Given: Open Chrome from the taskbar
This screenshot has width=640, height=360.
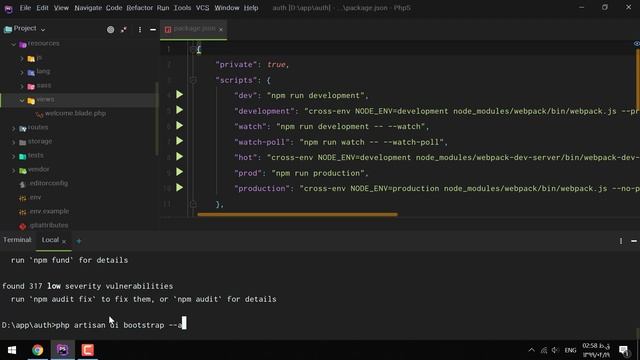Looking at the screenshot, I should pos(38,350).
